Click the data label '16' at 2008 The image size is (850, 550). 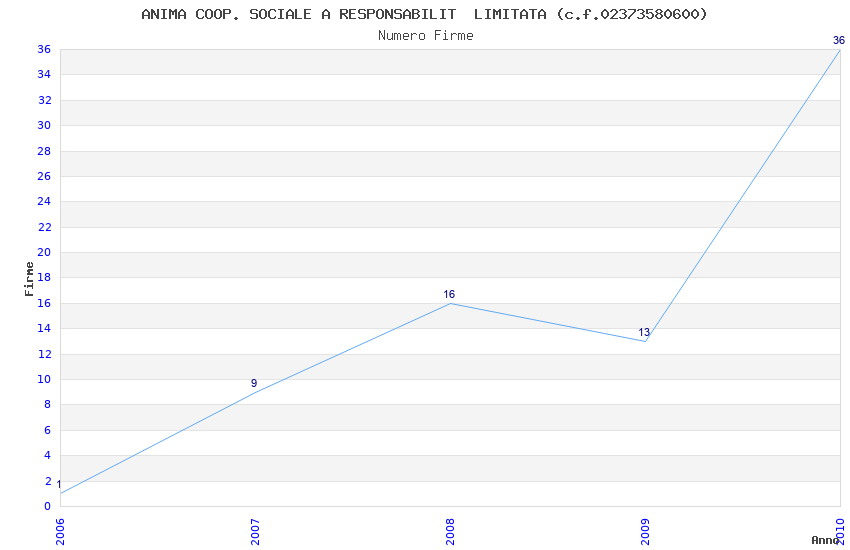tap(449, 295)
